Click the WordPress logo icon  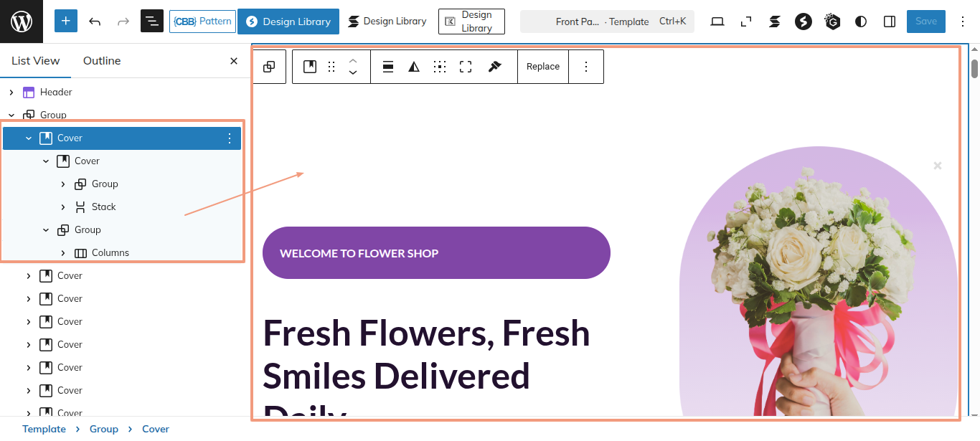tap(22, 22)
